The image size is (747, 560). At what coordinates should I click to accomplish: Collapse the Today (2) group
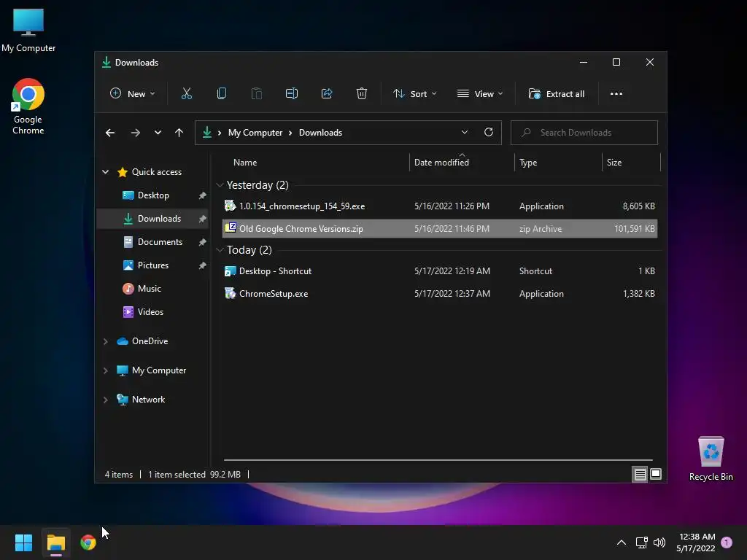tap(220, 250)
